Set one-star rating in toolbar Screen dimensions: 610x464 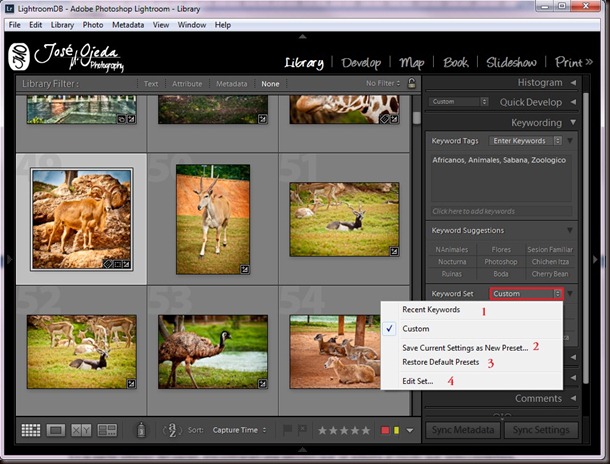[x=323, y=431]
